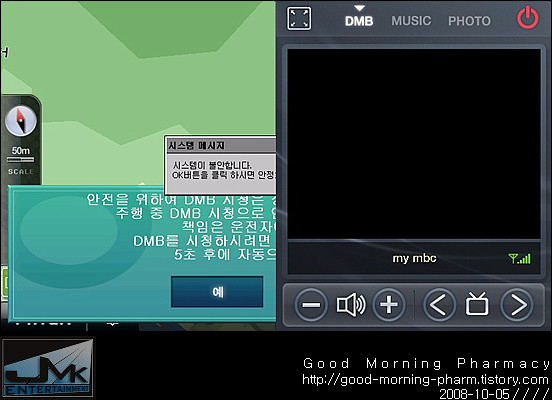552x400 pixels.
Task: Click the compass icon on the map
Action: pos(21,121)
